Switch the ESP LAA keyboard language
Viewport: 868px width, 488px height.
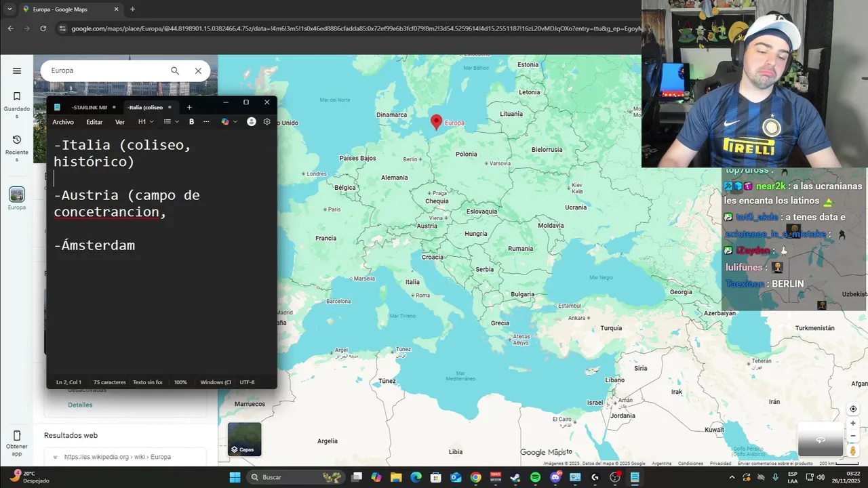pyautogui.click(x=793, y=477)
